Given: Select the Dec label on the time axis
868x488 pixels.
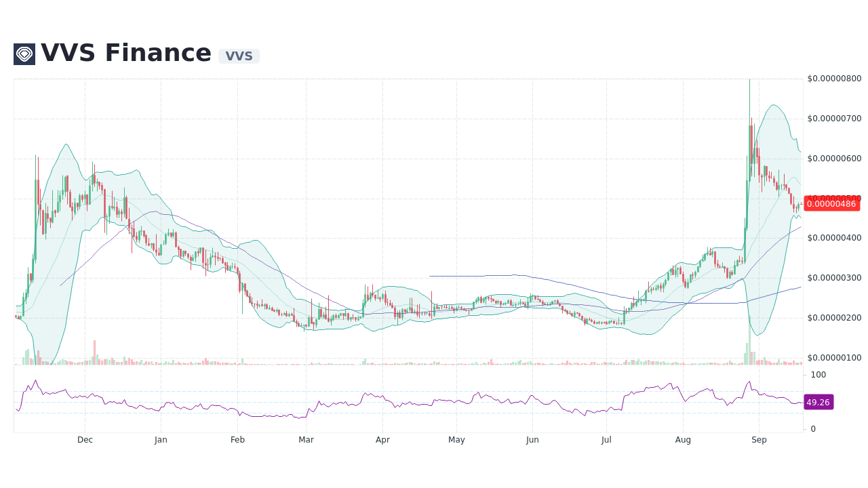Looking at the screenshot, I should click(x=85, y=440).
